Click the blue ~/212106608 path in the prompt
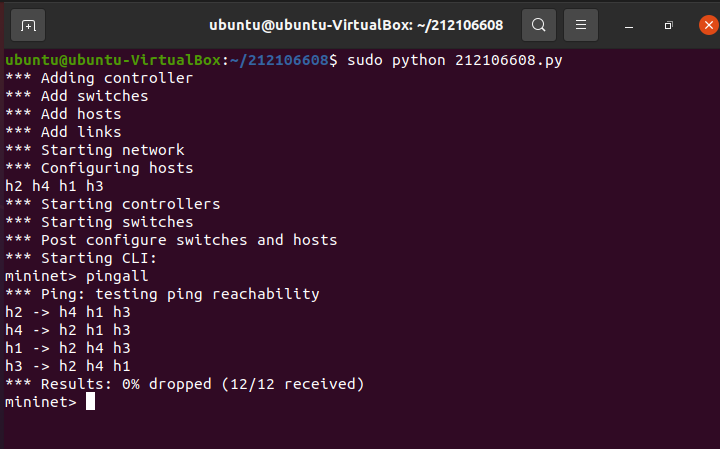 tap(279, 60)
